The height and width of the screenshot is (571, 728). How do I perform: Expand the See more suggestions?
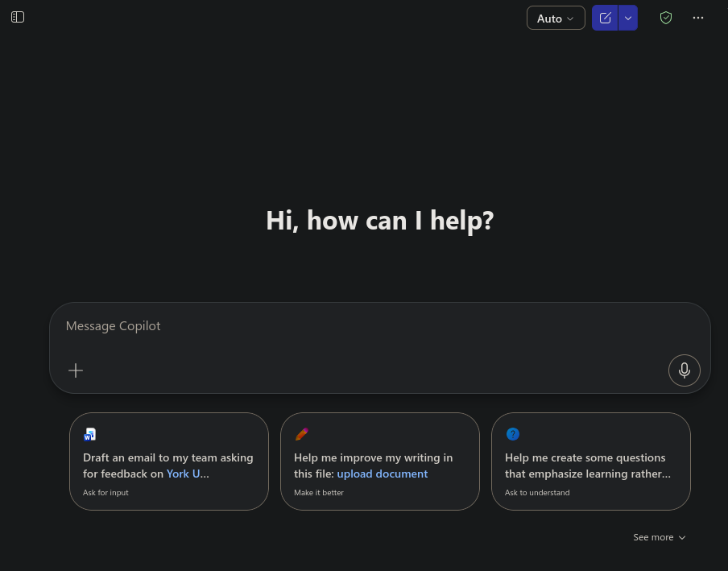click(x=659, y=537)
